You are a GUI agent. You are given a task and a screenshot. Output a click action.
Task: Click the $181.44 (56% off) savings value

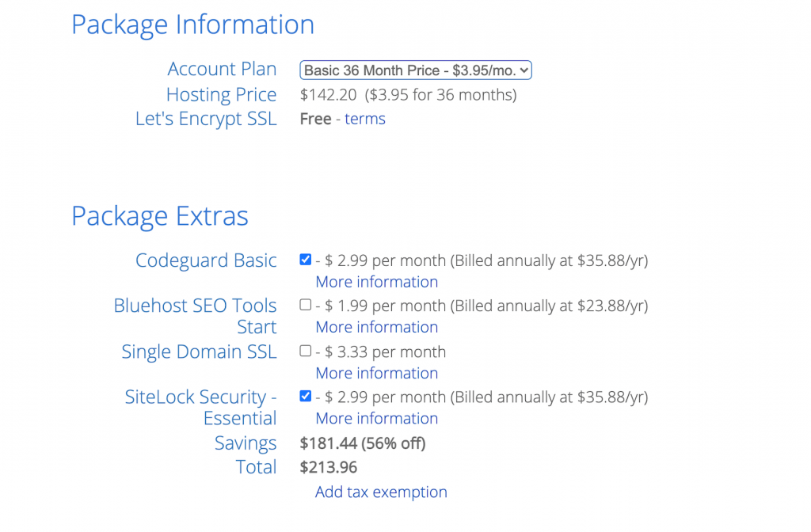coord(363,443)
